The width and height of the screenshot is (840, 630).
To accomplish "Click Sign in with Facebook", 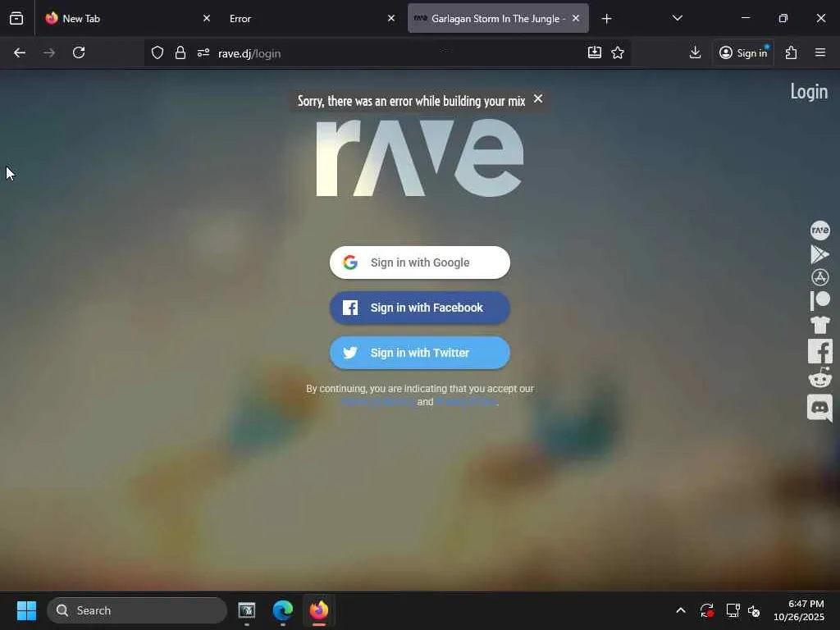I will pyautogui.click(x=419, y=308).
